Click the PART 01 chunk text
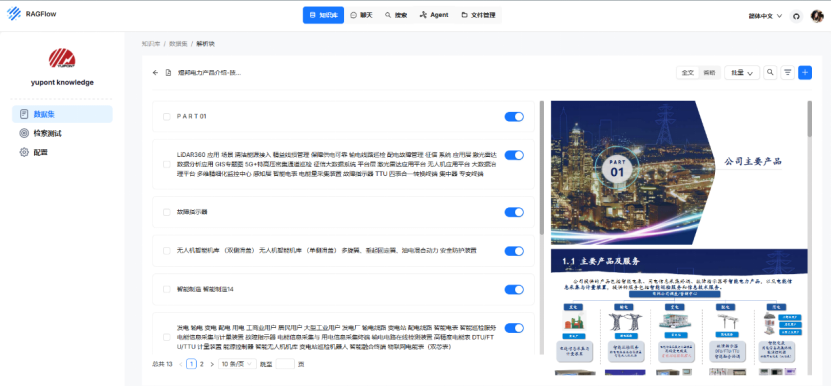The image size is (831, 387). 191,117
